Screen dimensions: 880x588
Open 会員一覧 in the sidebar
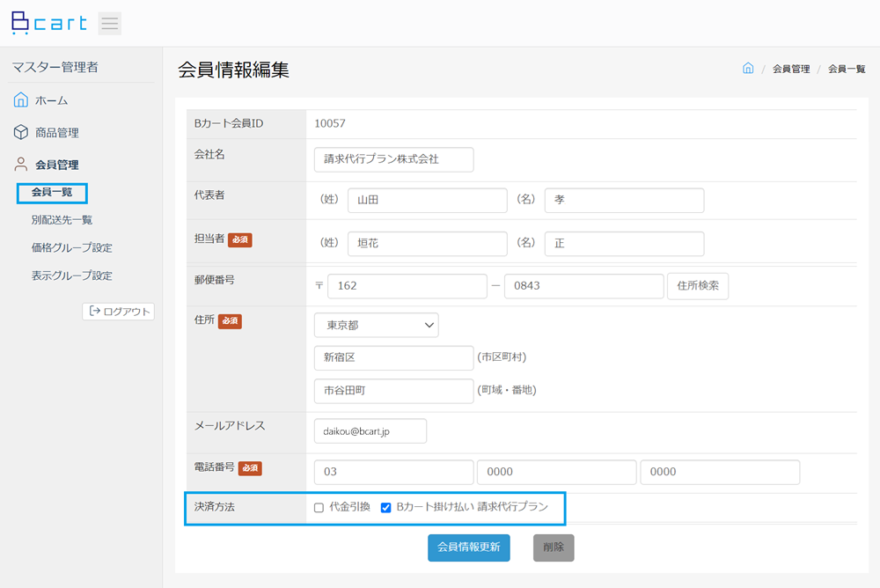point(52,192)
